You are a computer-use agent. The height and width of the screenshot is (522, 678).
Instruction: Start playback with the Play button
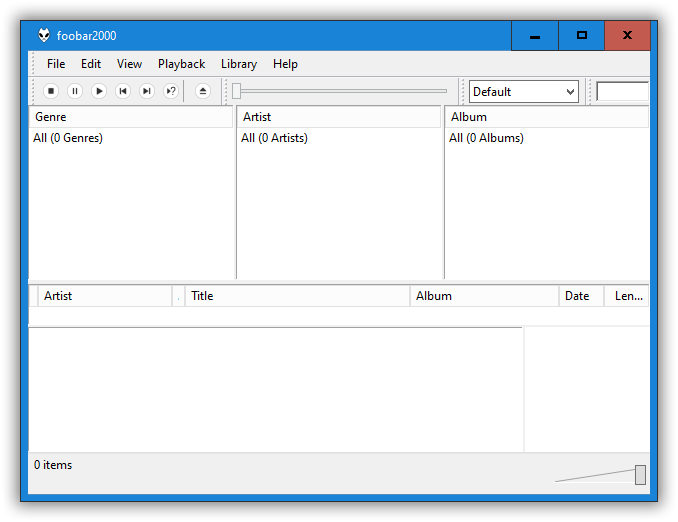[x=99, y=91]
